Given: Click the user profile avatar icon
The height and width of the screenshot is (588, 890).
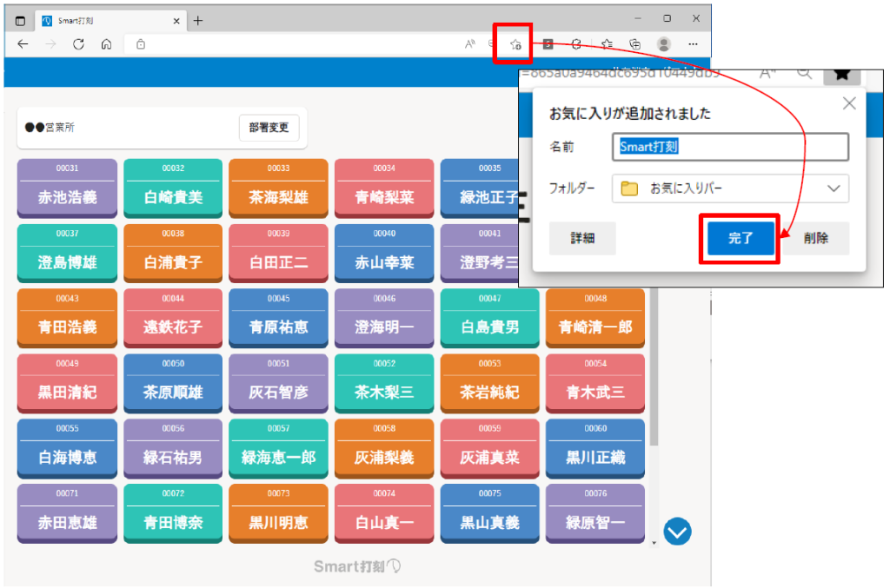Looking at the screenshot, I should [x=664, y=44].
